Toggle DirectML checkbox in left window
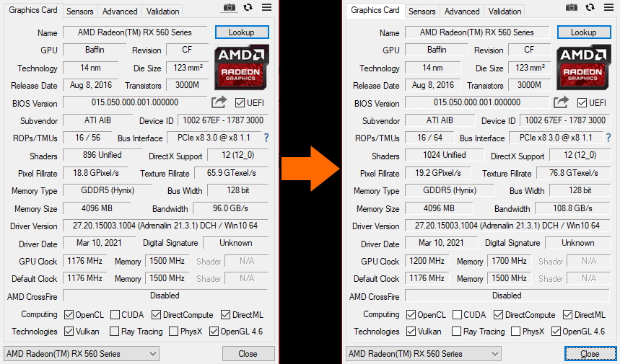The height and width of the screenshot is (364, 620). pos(225,315)
